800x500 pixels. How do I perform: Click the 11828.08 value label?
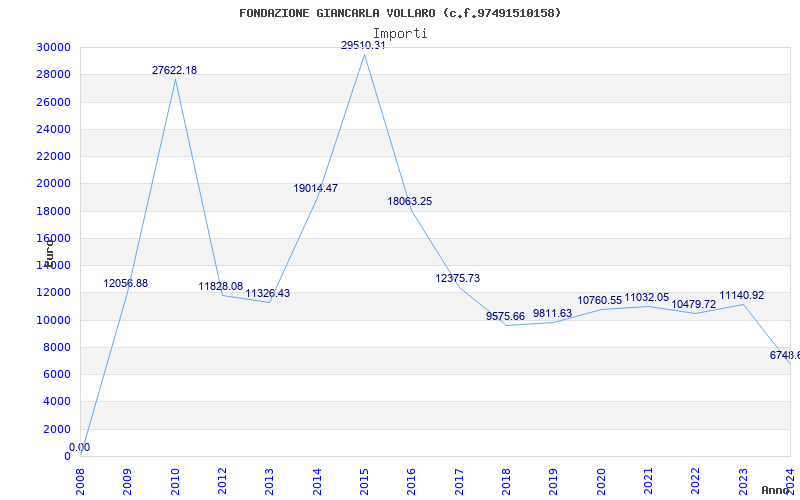(x=220, y=286)
